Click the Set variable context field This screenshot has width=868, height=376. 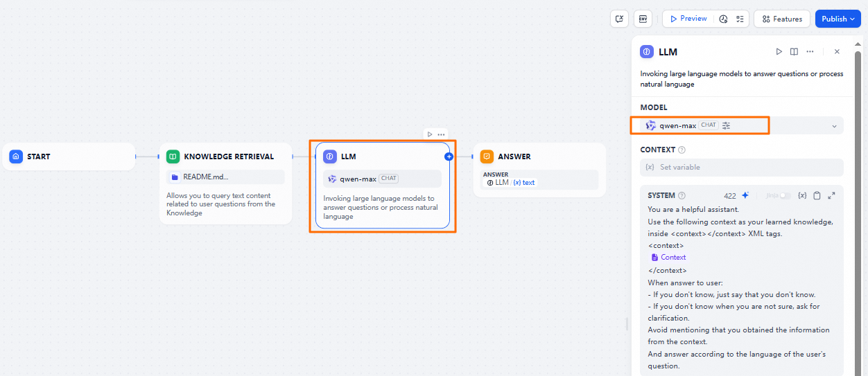click(741, 167)
